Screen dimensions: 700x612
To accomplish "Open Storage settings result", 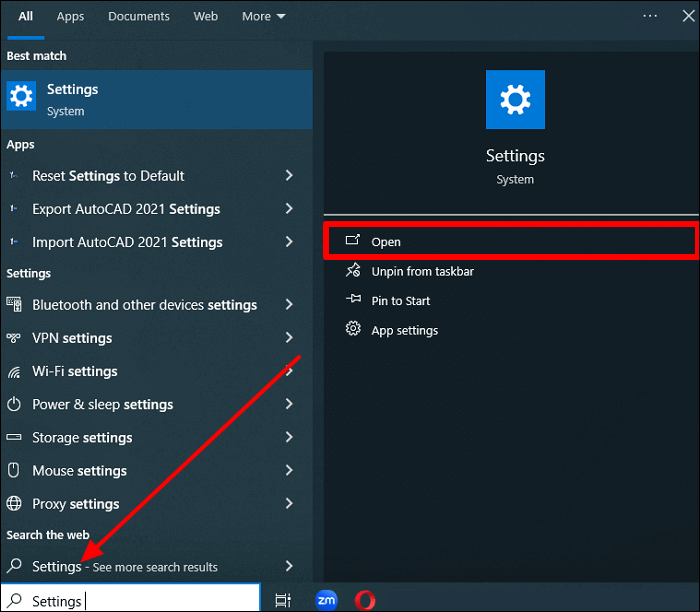I will pos(157,437).
